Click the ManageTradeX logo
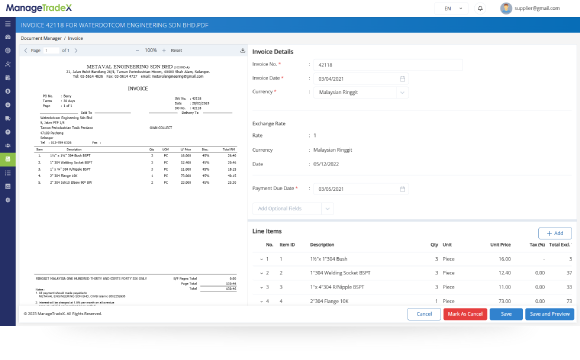This screenshot has height=360, width=580. tap(39, 8)
